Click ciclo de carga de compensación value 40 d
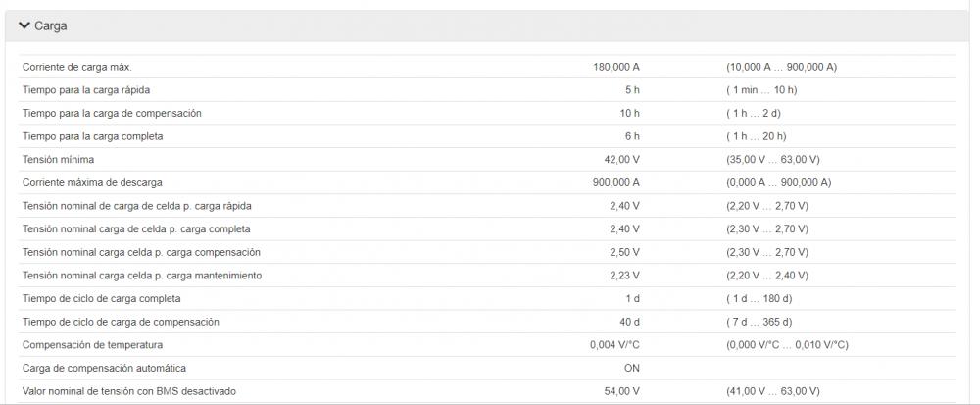The image size is (980, 405). tap(629, 322)
